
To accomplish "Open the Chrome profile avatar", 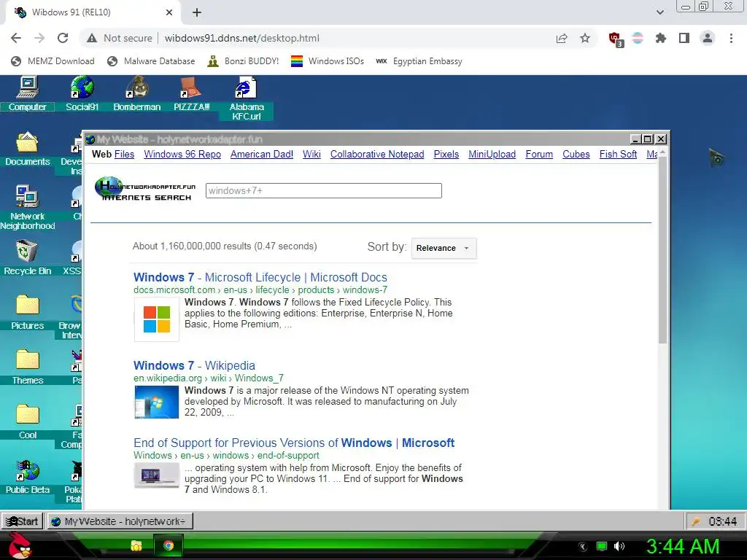I will (708, 38).
